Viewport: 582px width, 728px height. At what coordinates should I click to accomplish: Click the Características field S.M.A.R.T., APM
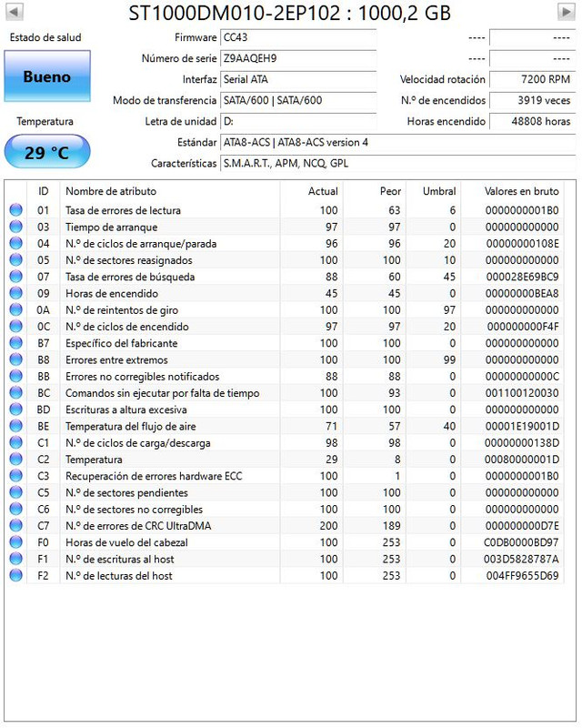click(x=397, y=164)
